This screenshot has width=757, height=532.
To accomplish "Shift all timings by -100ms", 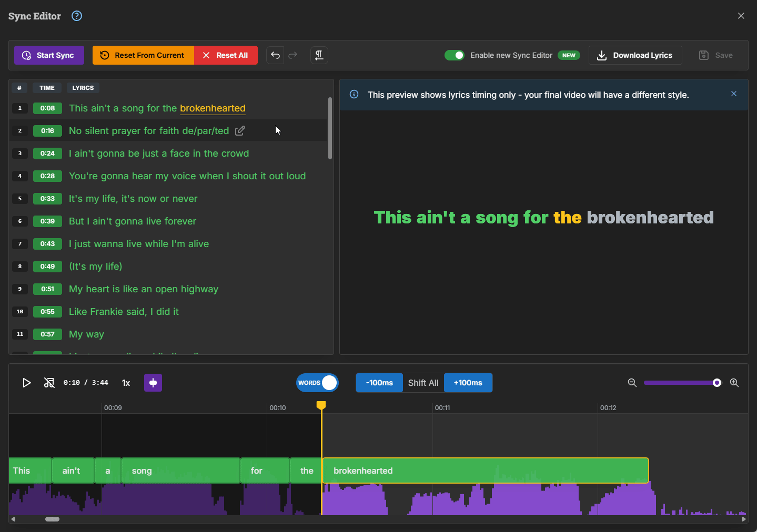I will pyautogui.click(x=379, y=383).
